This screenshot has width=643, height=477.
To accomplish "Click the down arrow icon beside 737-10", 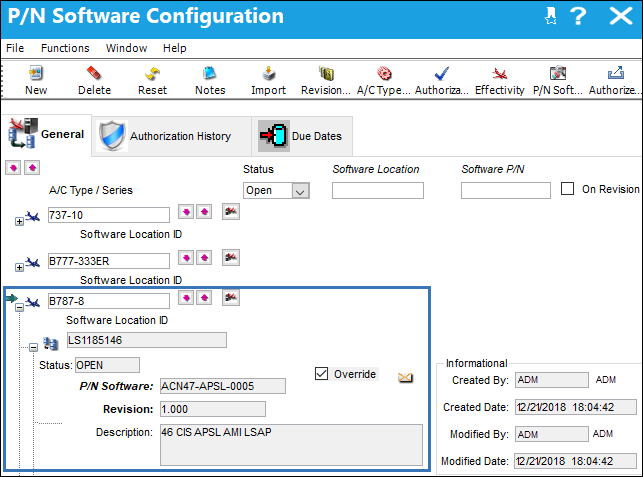I will coord(186,212).
